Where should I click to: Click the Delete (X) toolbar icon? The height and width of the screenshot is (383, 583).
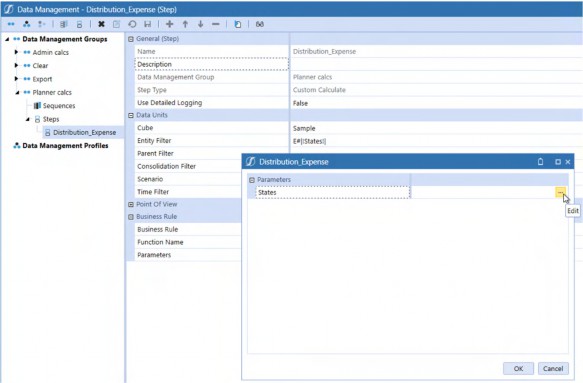[101, 24]
